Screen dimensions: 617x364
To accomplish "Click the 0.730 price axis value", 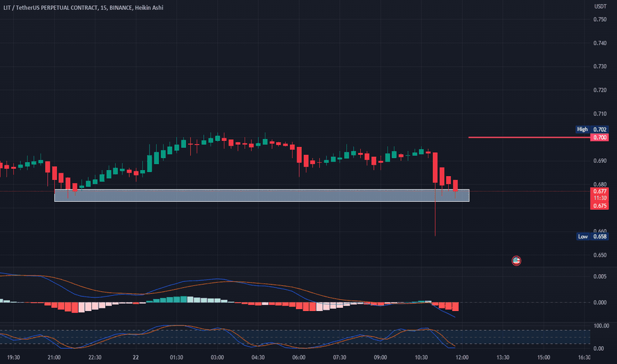I will click(600, 66).
